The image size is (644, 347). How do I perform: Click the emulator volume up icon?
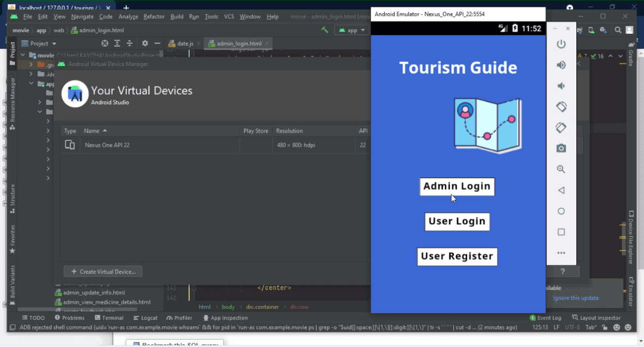561,65
